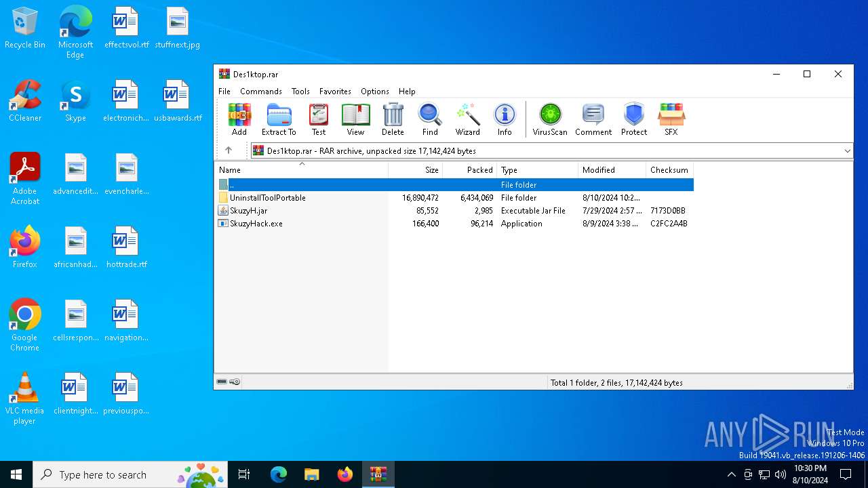The width and height of the screenshot is (868, 488).
Task: Open the File menu
Action: coord(224,91)
